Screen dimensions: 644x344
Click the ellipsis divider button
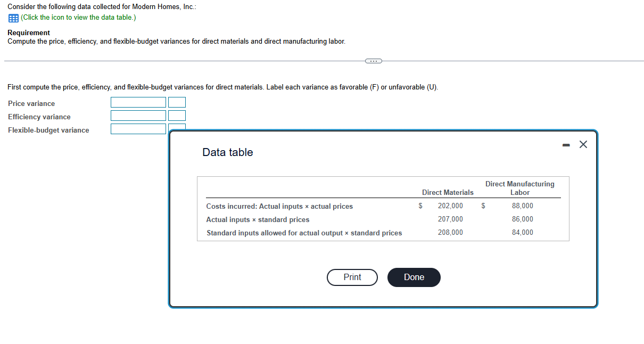coord(373,61)
